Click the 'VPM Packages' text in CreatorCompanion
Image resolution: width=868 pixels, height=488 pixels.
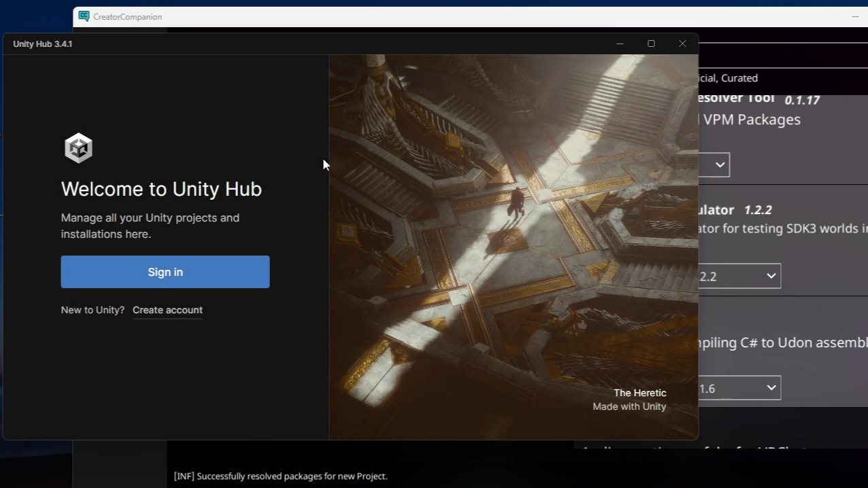click(x=752, y=120)
